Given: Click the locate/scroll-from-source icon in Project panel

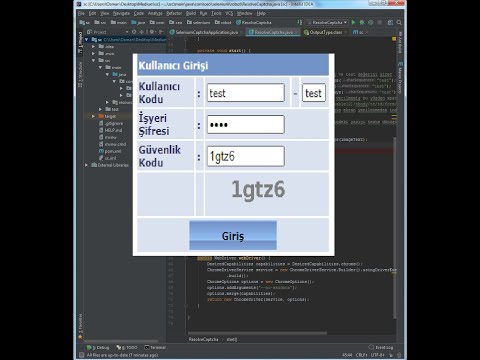Looking at the screenshot, I should (134, 32).
